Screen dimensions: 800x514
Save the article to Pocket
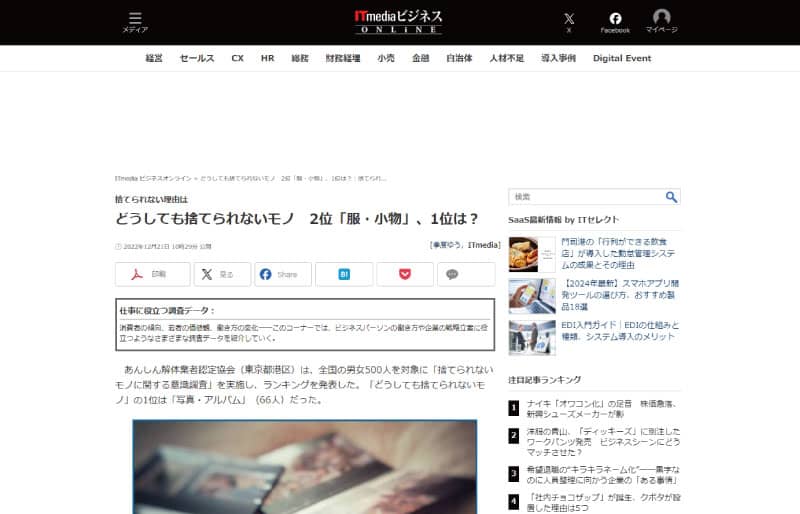(405, 274)
